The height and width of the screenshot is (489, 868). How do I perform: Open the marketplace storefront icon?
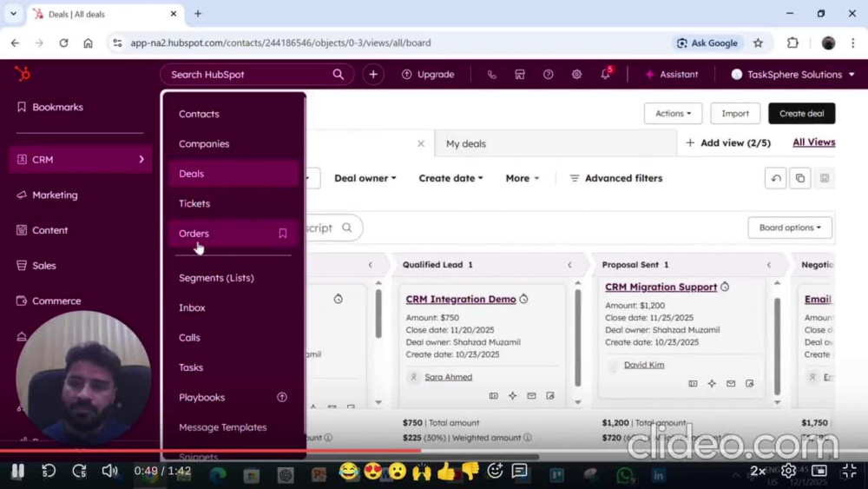520,74
